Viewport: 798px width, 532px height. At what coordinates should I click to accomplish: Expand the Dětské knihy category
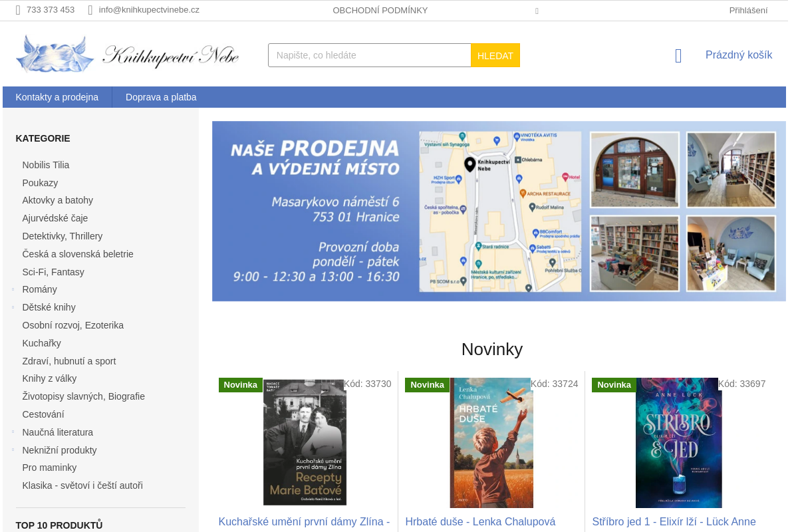13,307
